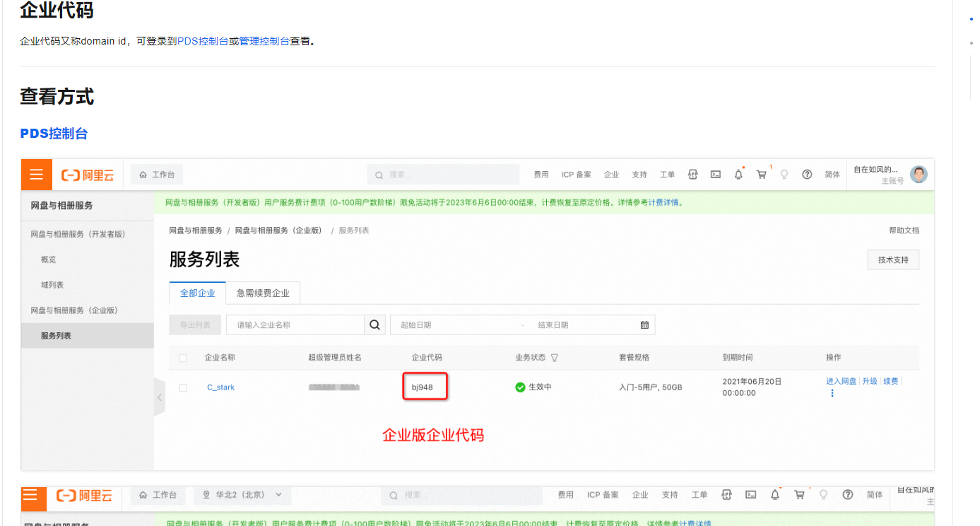The height and width of the screenshot is (526, 980).
Task: Open notification bell in upper console header
Action: [x=738, y=175]
